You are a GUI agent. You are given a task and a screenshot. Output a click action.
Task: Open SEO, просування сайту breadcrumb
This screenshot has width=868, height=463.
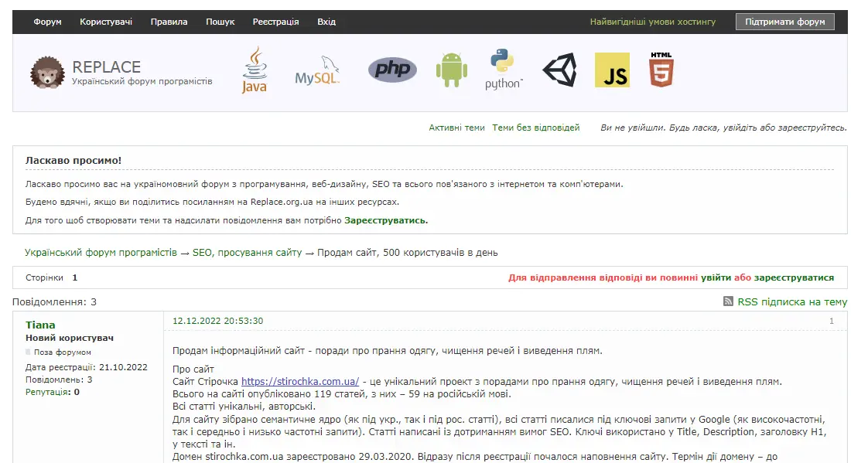click(248, 252)
